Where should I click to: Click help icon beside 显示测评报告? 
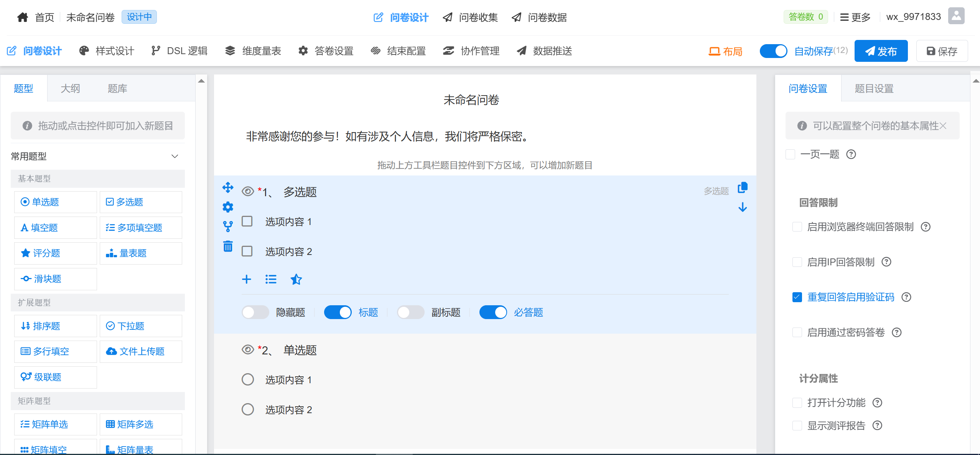coord(877,425)
